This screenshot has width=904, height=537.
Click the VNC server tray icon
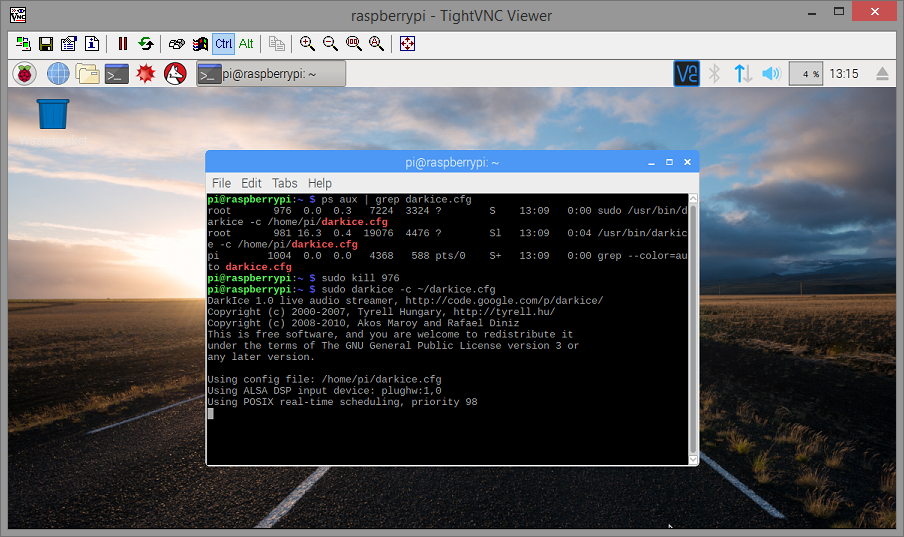[687, 74]
